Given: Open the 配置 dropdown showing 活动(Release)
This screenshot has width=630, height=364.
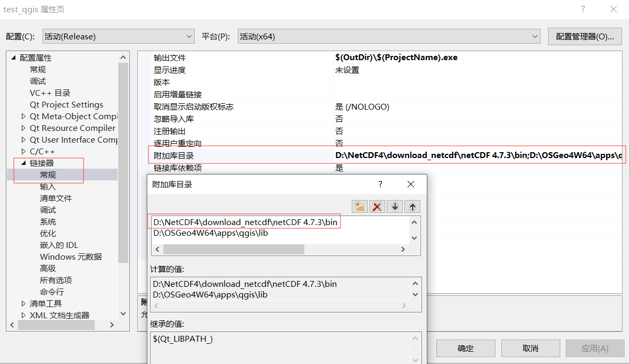Looking at the screenshot, I should [189, 36].
